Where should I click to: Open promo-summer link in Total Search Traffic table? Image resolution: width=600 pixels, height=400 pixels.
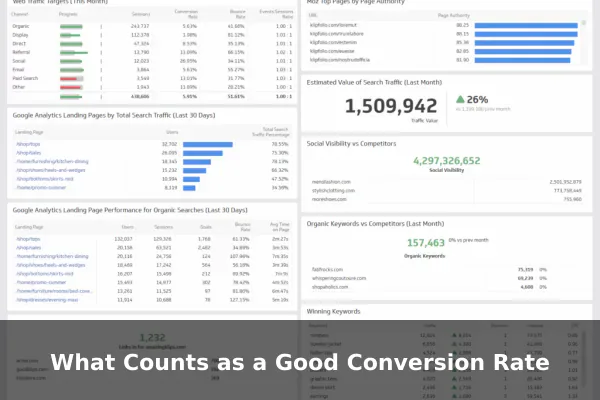point(41,188)
